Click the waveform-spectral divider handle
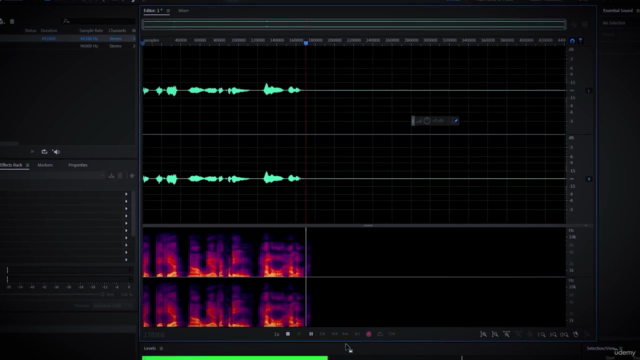Viewport: 640px width, 360px height. [368, 225]
